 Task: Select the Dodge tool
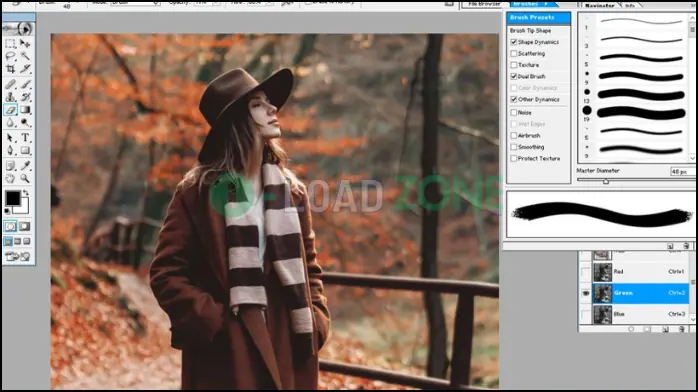click(25, 122)
